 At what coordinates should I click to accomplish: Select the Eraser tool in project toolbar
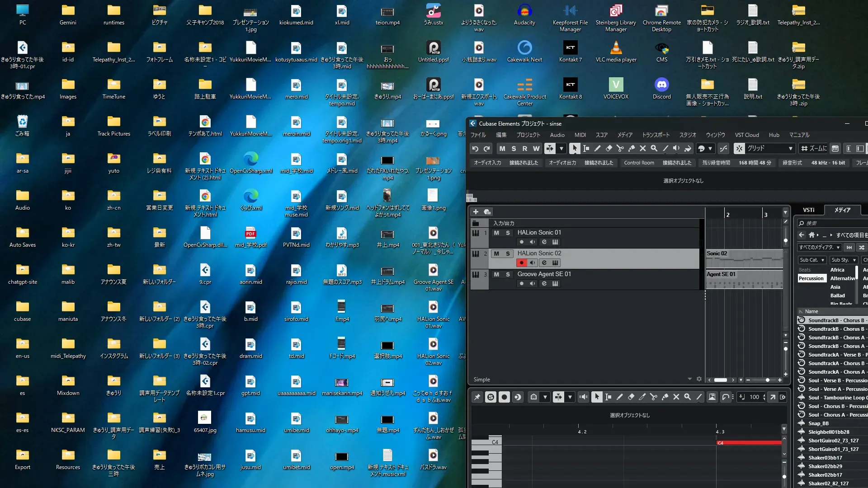609,149
